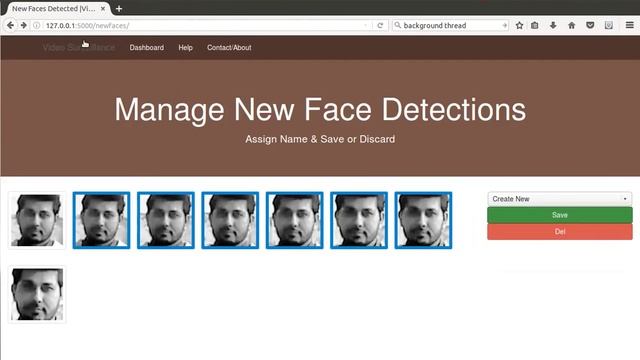Toggle the seventh face thumbnail in top row

pos(423,220)
